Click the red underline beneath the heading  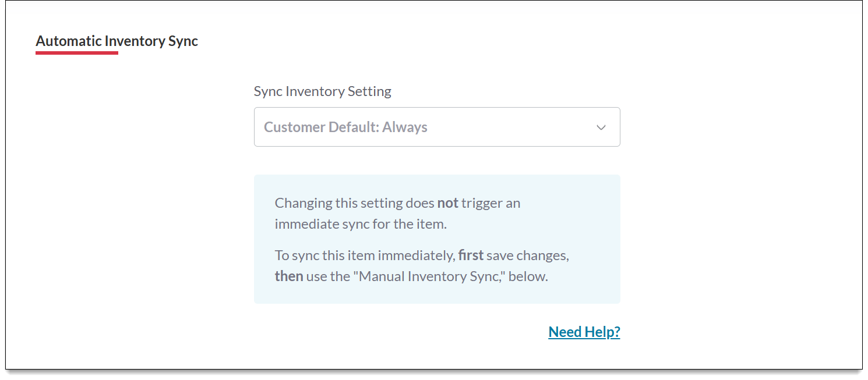click(77, 53)
